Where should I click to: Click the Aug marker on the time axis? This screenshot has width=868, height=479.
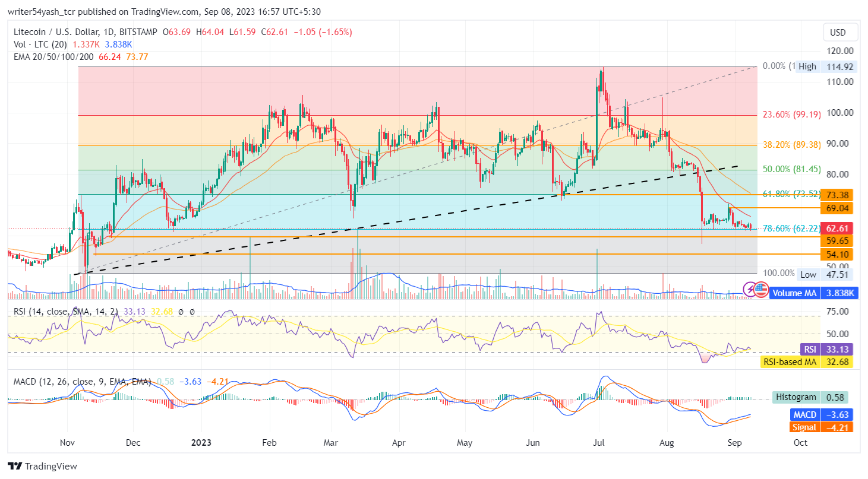click(x=667, y=443)
